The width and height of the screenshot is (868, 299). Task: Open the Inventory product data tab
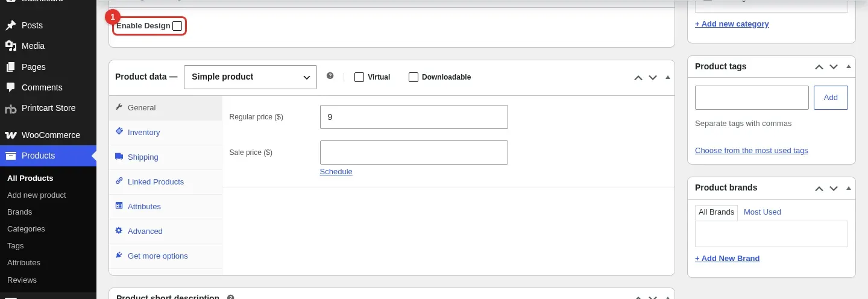point(166,133)
